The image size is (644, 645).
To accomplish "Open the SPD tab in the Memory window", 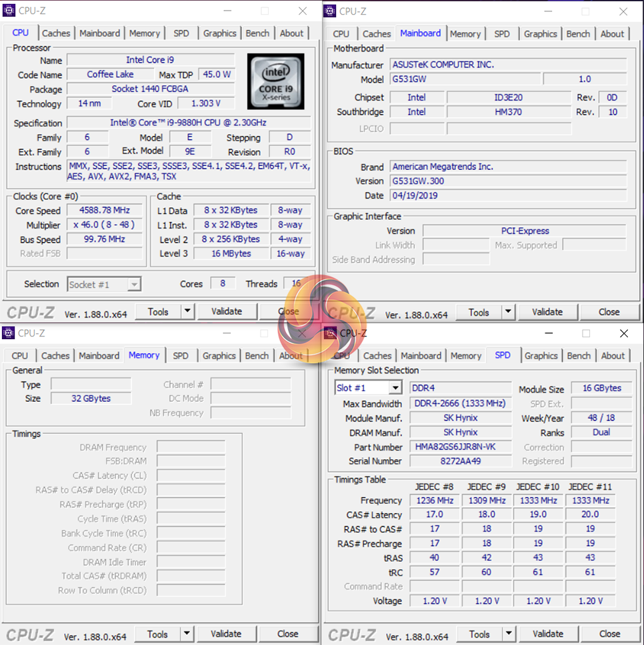I will (x=180, y=356).
